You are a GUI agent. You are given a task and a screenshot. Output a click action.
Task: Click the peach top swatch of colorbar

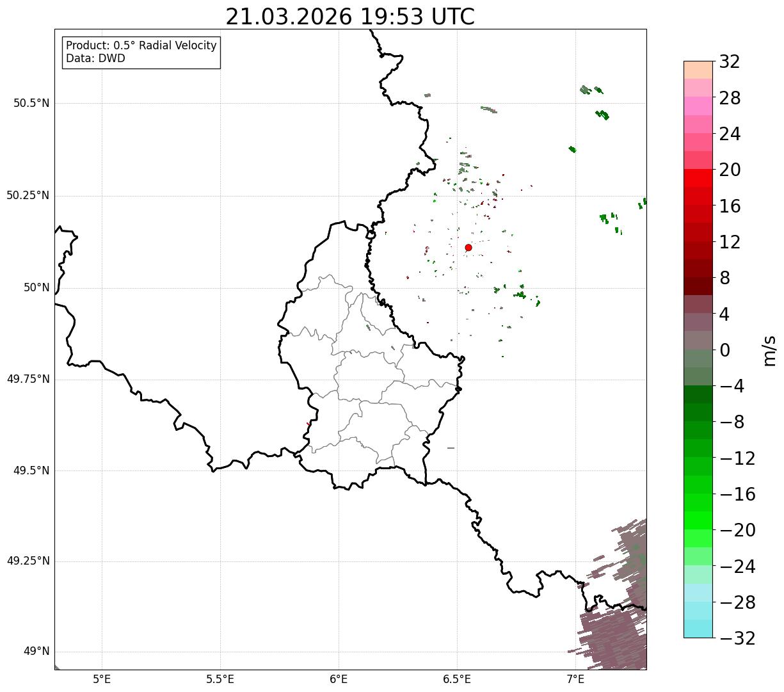(698, 70)
